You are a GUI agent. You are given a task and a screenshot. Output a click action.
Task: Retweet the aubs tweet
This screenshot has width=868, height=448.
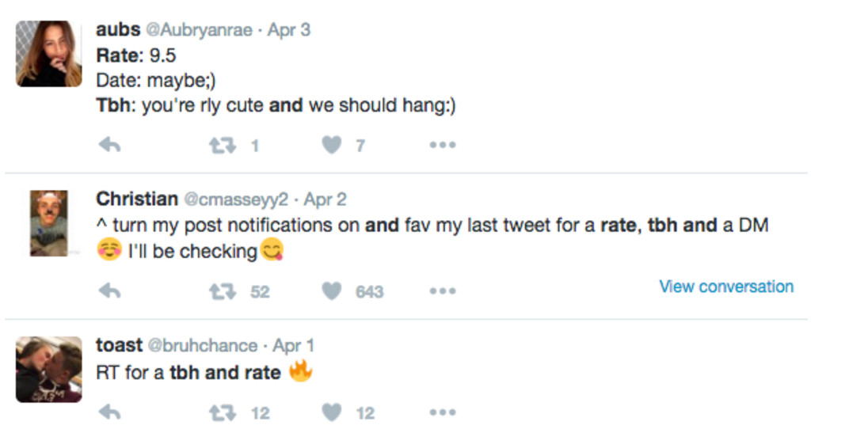(x=222, y=145)
